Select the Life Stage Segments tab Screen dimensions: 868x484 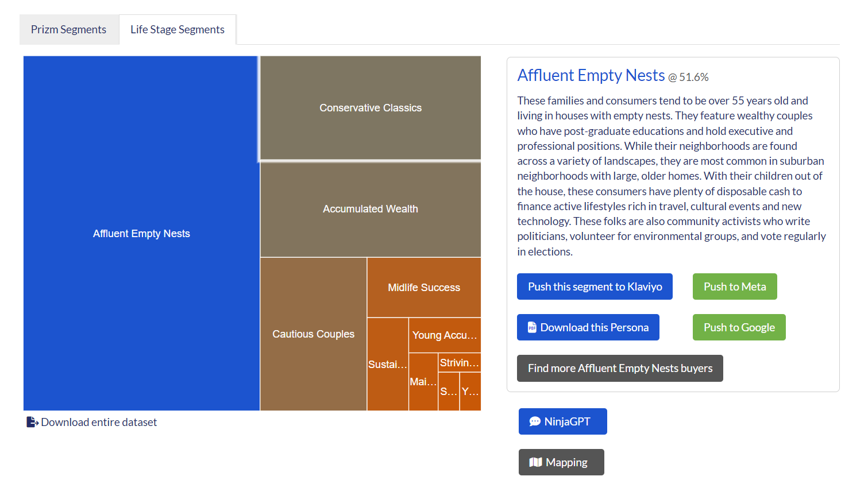pyautogui.click(x=177, y=29)
